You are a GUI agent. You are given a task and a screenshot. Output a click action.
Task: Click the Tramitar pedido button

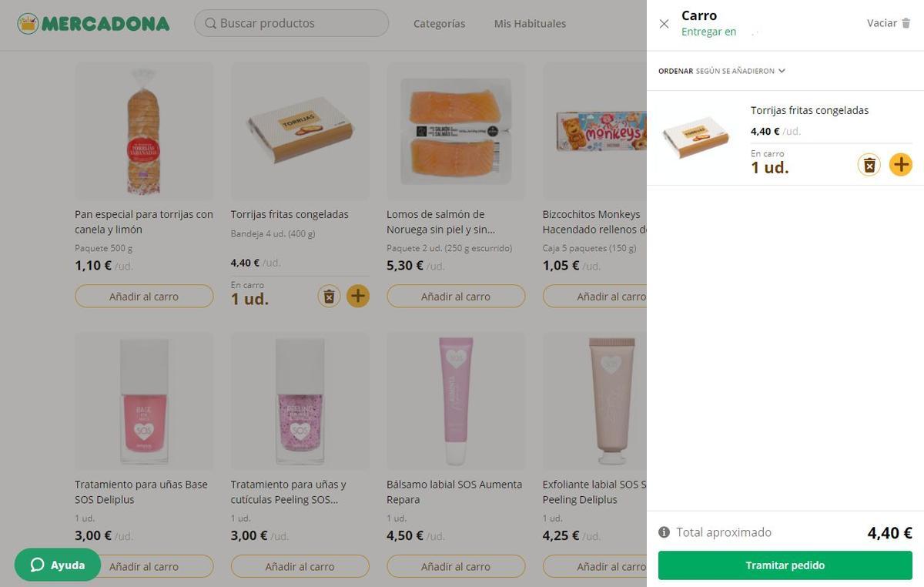click(x=784, y=563)
